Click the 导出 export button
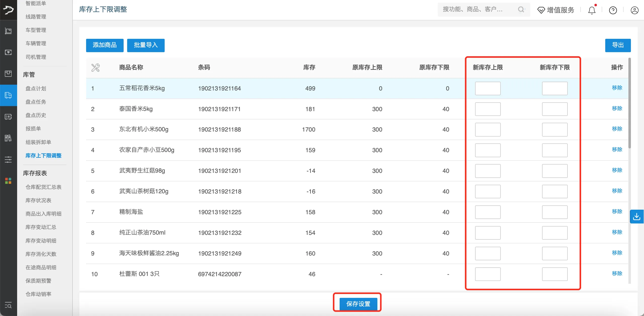This screenshot has width=644, height=316. coord(618,45)
